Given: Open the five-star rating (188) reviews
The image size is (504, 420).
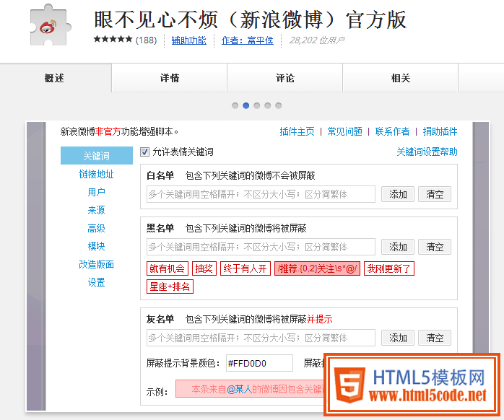Looking at the screenshot, I should point(125,40).
